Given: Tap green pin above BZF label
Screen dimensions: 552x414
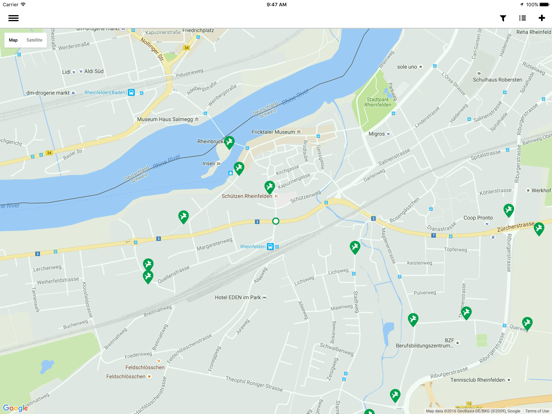Looking at the screenshot, I should coord(466,313).
